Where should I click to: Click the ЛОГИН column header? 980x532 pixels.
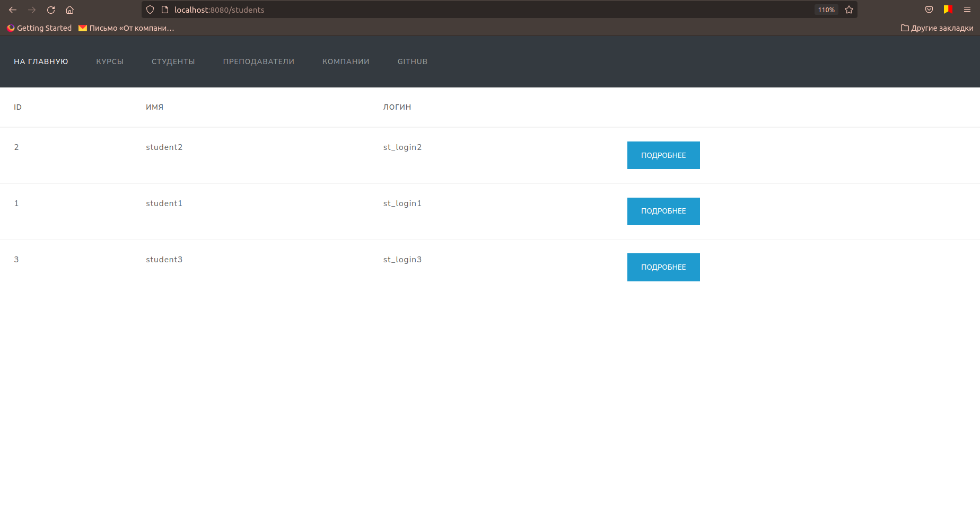coord(397,107)
